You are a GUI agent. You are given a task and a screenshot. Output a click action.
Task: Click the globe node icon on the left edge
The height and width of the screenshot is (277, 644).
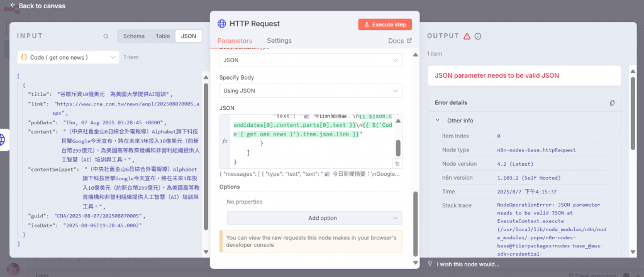pos(3,140)
